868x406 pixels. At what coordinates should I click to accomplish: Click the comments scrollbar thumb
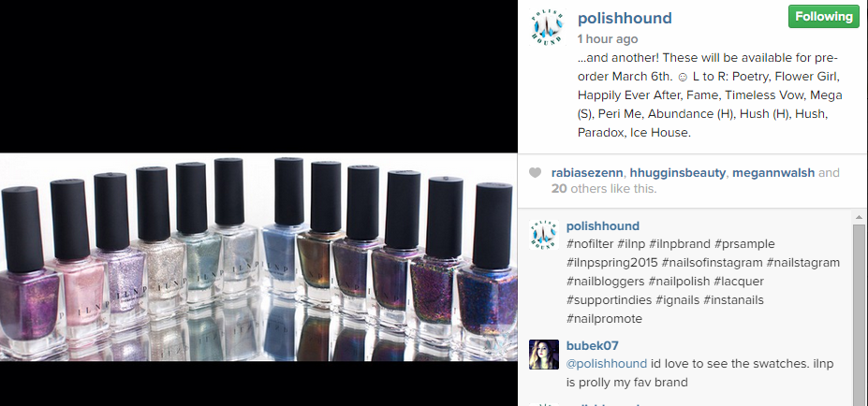point(859,315)
